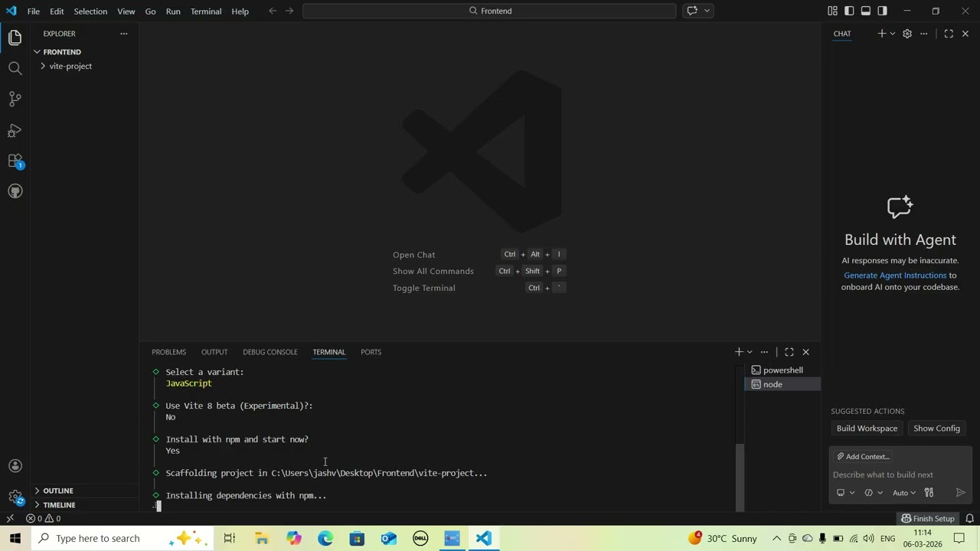Open the agent mode dropdown in chat

coord(873,493)
